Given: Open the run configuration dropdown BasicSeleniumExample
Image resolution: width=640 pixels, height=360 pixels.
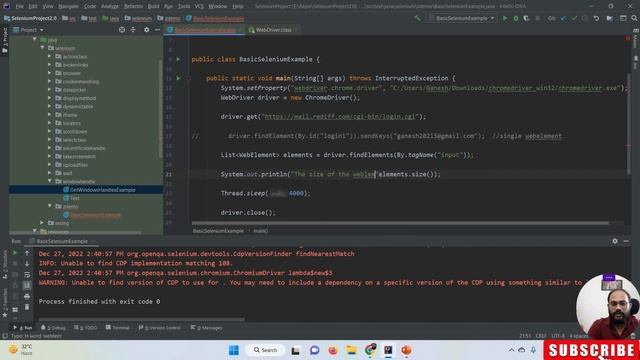Looking at the screenshot, I should (462, 18).
